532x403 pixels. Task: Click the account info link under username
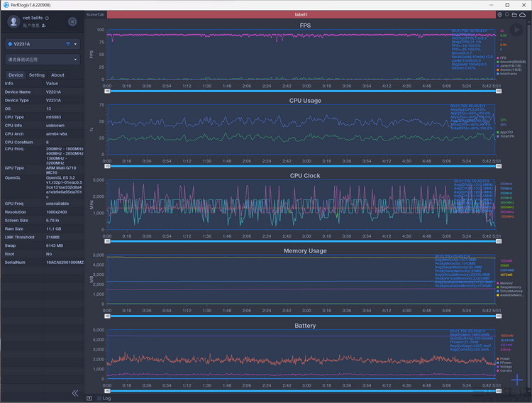tap(31, 26)
